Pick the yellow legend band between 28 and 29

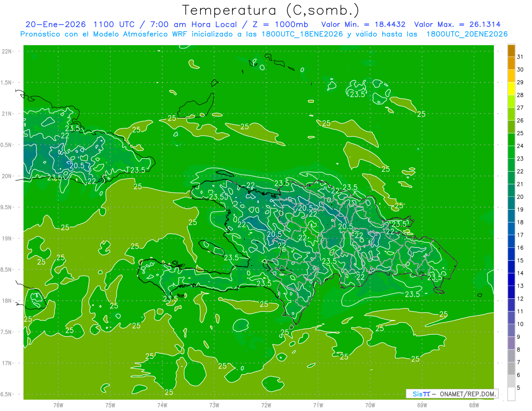pyautogui.click(x=511, y=89)
